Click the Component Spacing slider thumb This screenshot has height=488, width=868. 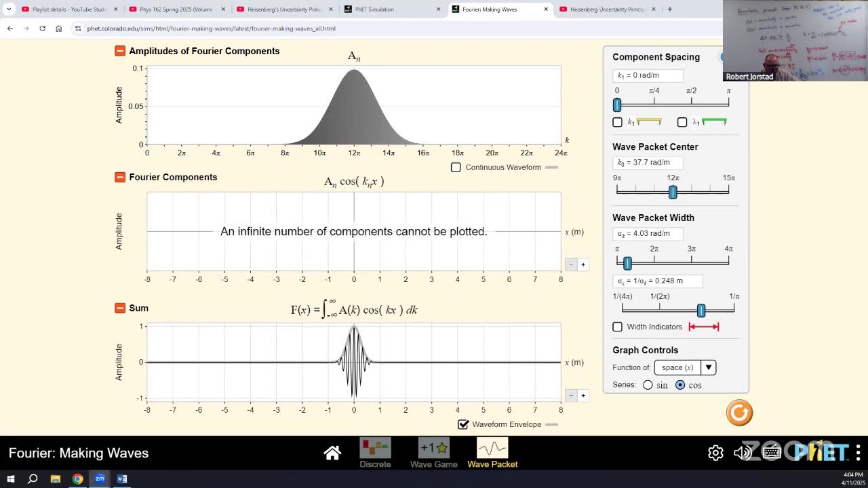click(617, 105)
